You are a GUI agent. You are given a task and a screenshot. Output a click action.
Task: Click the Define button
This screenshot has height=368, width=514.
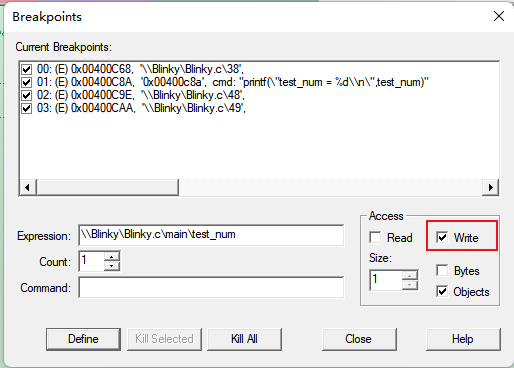coord(83,339)
